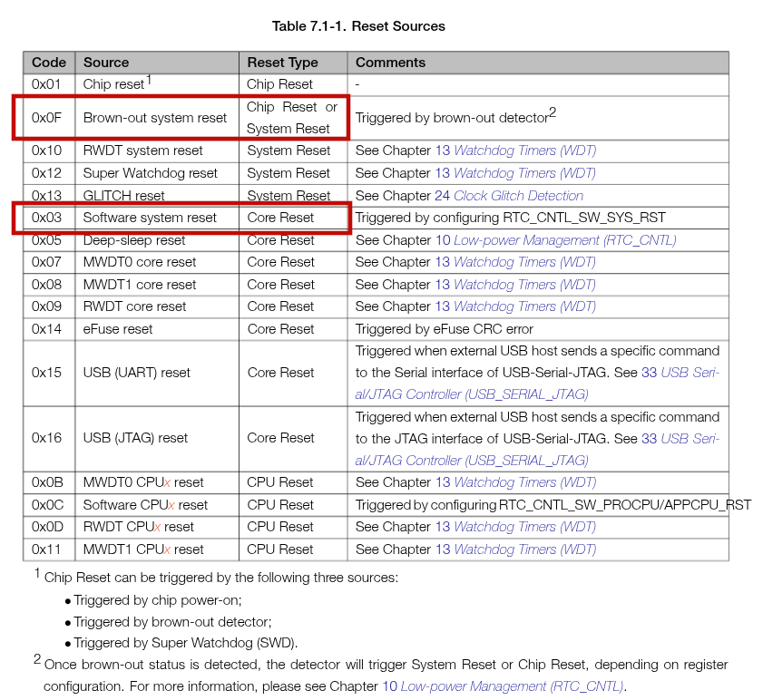Follow the Clock Glitch Detection chapter link
The height and width of the screenshot is (700, 763).
(519, 196)
